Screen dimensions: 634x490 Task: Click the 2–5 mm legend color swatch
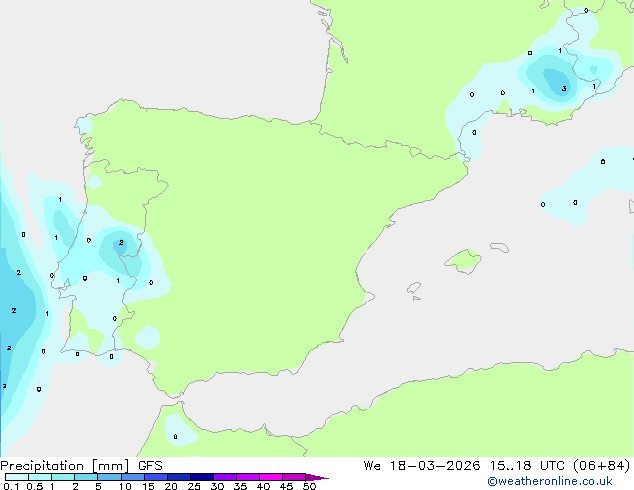(x=86, y=477)
